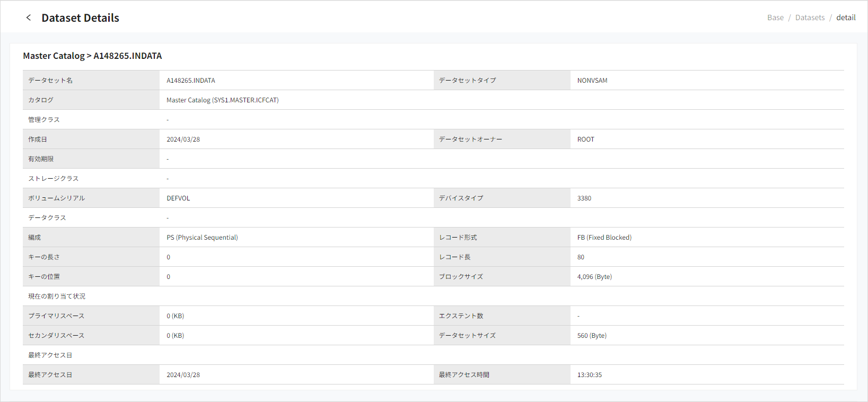The image size is (868, 402).
Task: Select the NONVSAM dataset type value
Action: tap(592, 81)
